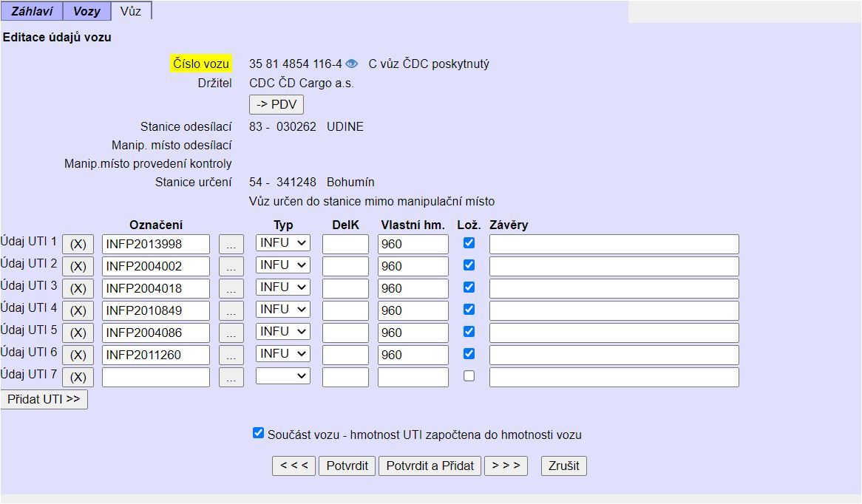Click the Závěry field for UTI 3
Screen dimensions: 862x504
tap(614, 288)
